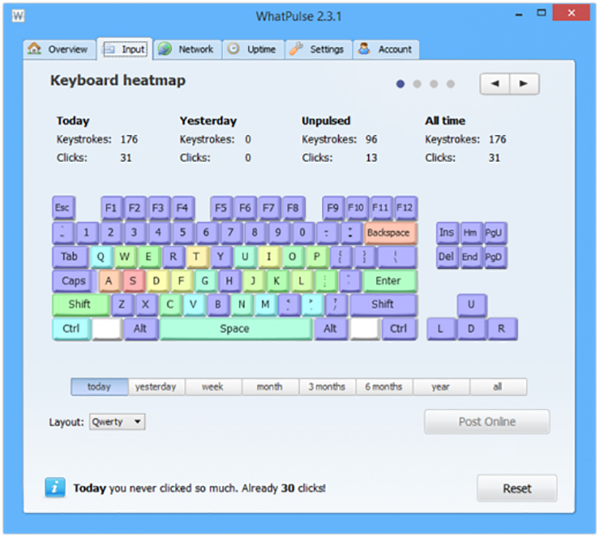This screenshot has height=537, width=600.
Task: Click the F12 key on heatmap
Action: (x=405, y=208)
